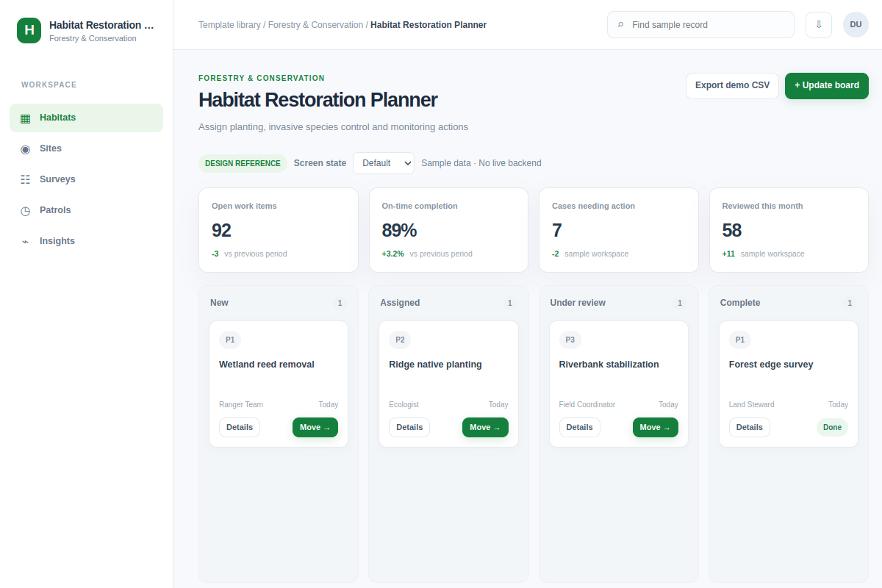Click the search magnifier icon
The width and height of the screenshot is (882, 588).
(621, 25)
